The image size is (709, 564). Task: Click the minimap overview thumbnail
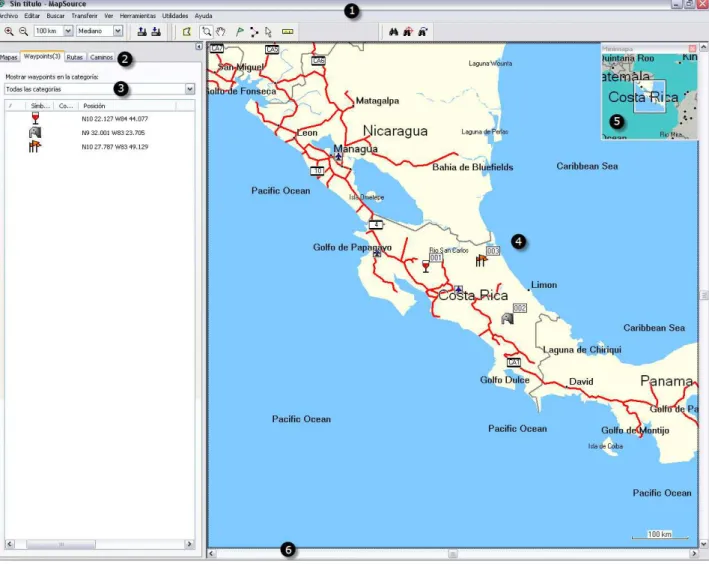click(x=649, y=96)
